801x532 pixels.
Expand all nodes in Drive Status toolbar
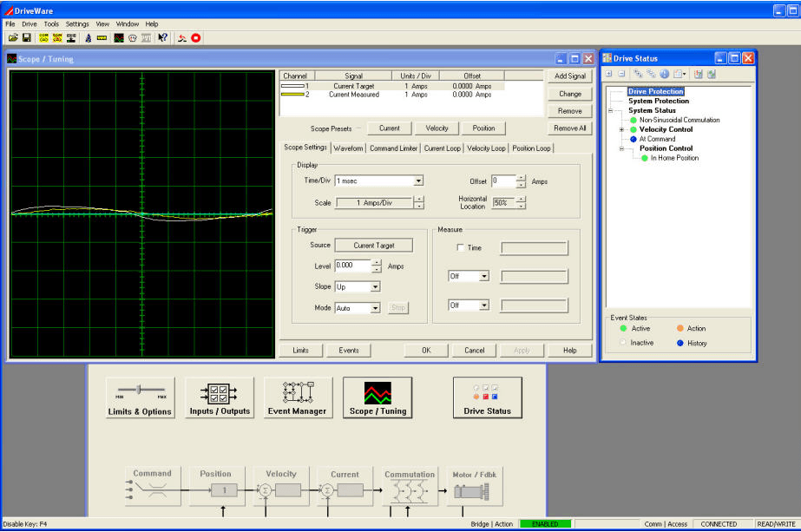(609, 74)
